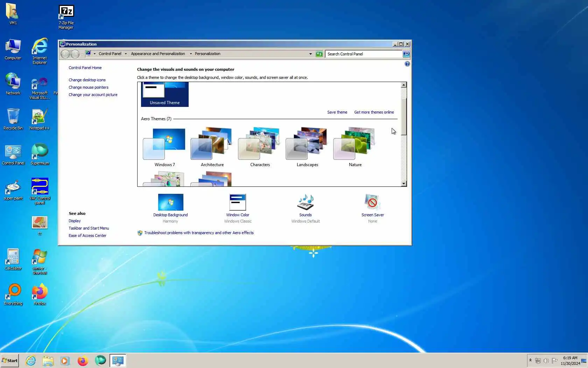Go back with the Back arrow button
588x368 pixels.
[x=65, y=54]
